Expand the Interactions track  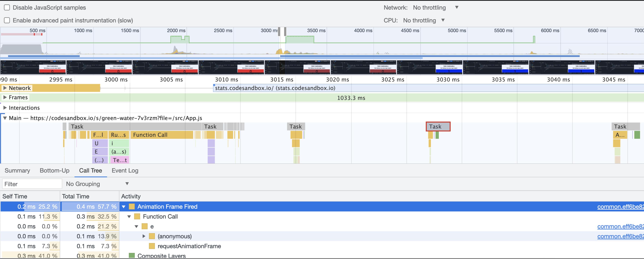coord(5,108)
